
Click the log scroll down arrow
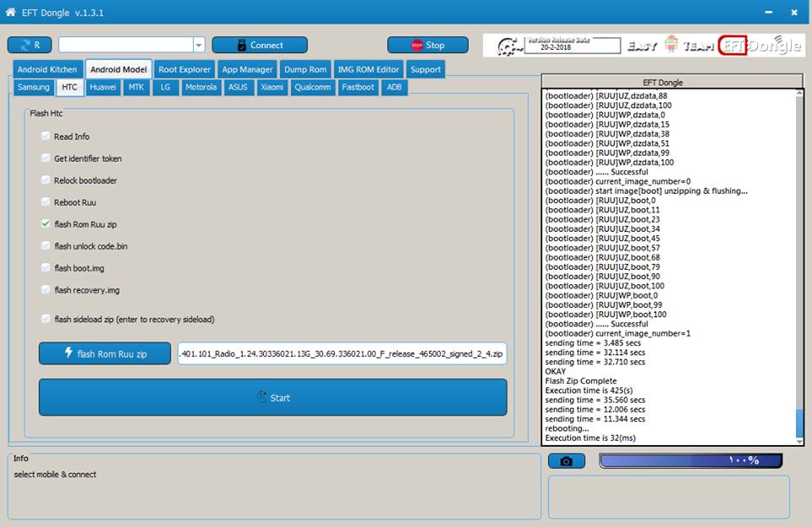click(799, 442)
